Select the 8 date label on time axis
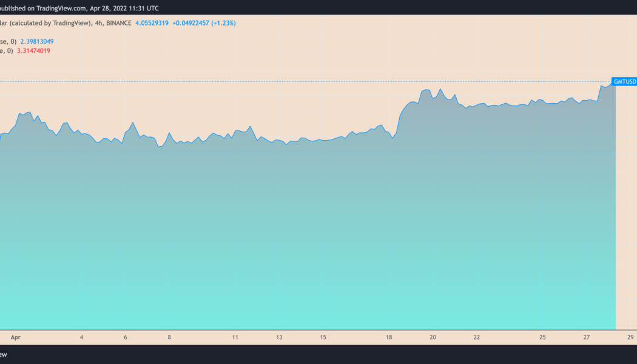637x364 pixels. 169,337
